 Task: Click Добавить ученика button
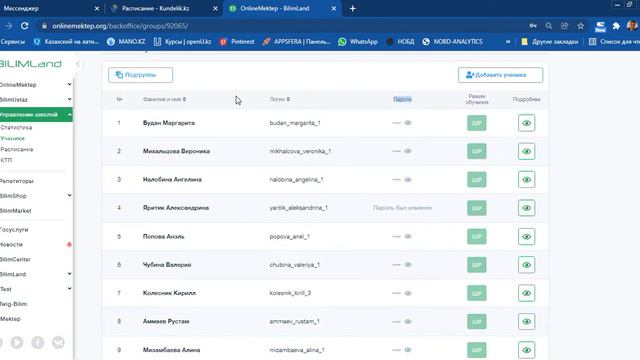(x=500, y=75)
